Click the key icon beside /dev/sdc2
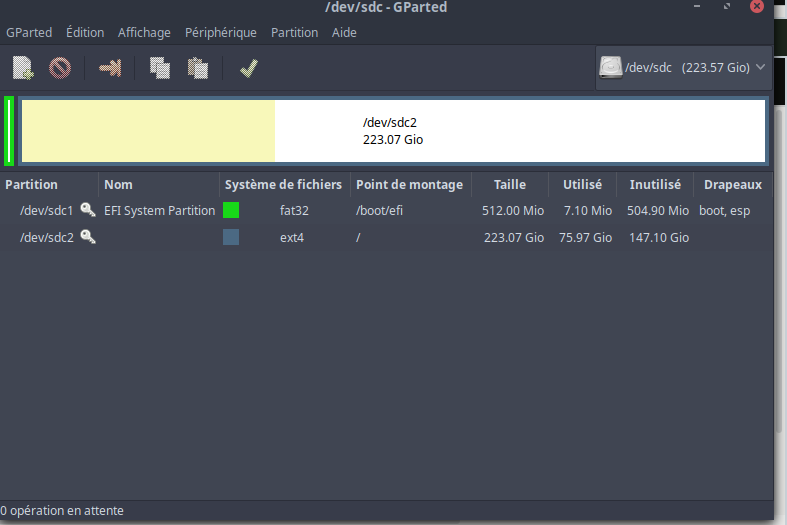The height and width of the screenshot is (525, 787). (x=88, y=237)
